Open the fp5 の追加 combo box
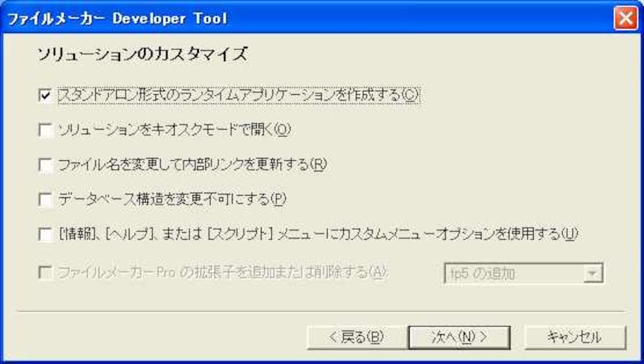The image size is (644, 364). click(x=523, y=274)
